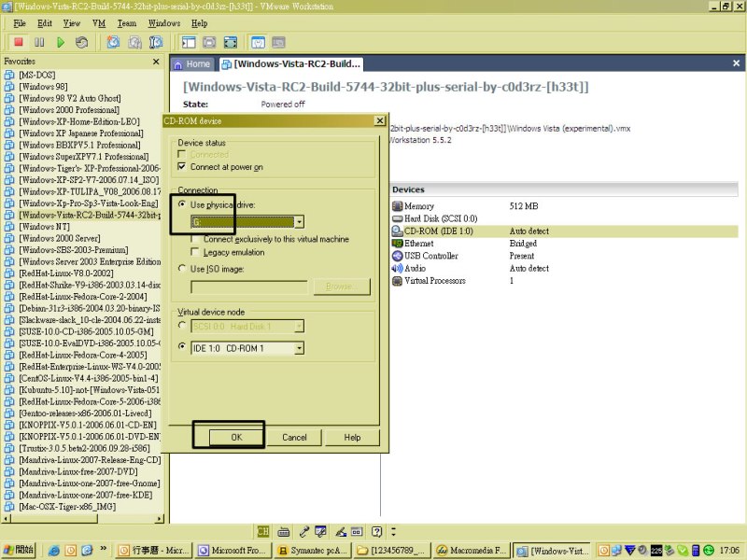Open the language bar options arrow

[x=393, y=531]
